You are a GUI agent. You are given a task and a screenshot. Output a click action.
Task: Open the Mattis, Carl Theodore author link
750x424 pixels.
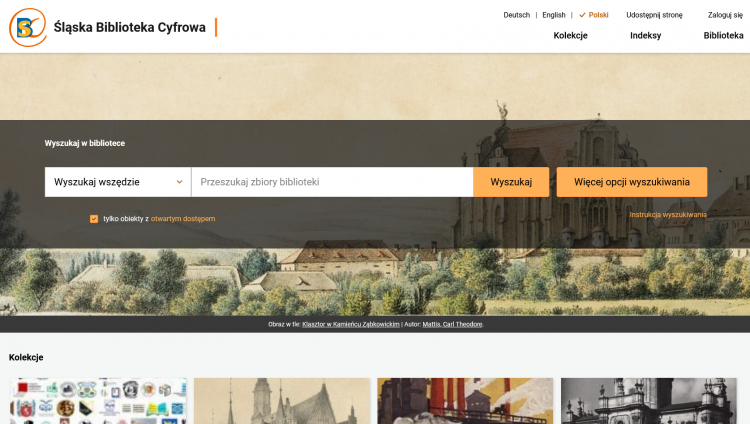pyautogui.click(x=452, y=324)
